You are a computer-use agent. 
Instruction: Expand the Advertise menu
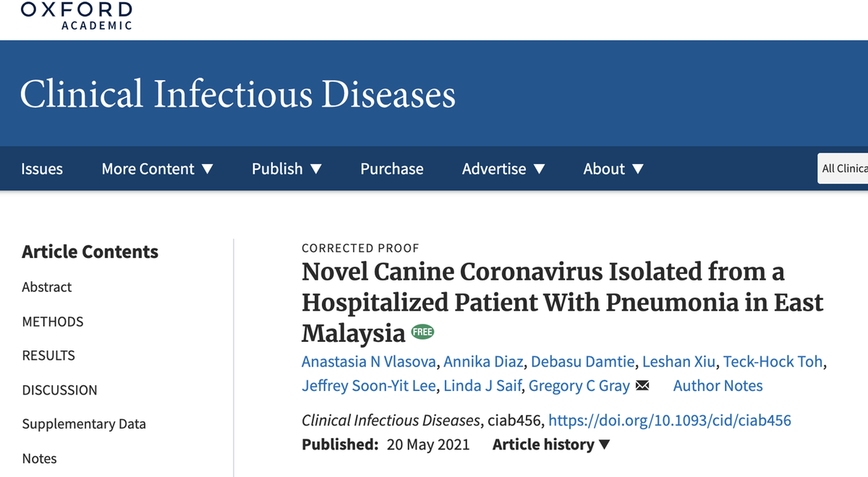503,169
